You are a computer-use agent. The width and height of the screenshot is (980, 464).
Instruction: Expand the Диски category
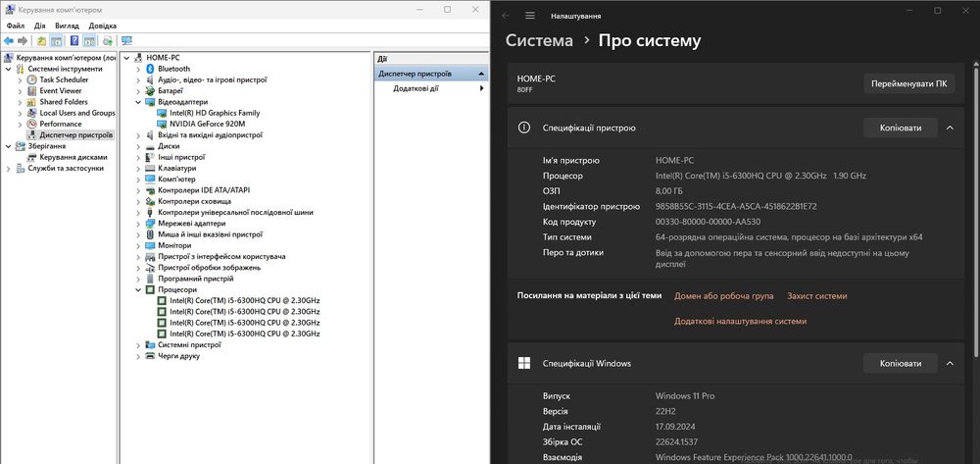click(x=138, y=146)
